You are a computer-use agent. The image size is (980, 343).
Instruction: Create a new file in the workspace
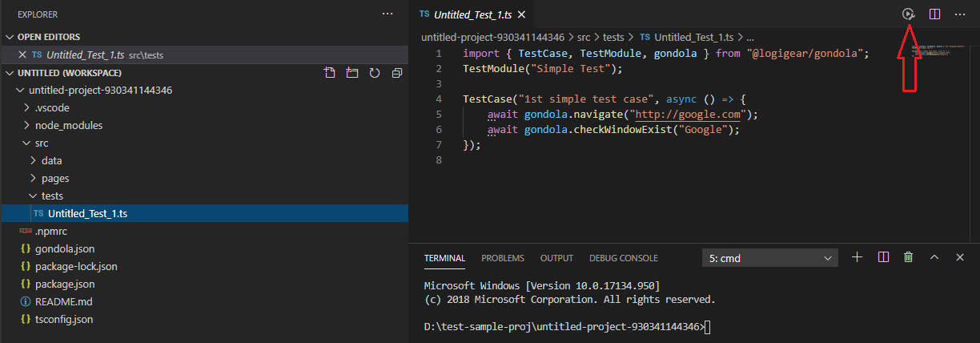tap(329, 73)
